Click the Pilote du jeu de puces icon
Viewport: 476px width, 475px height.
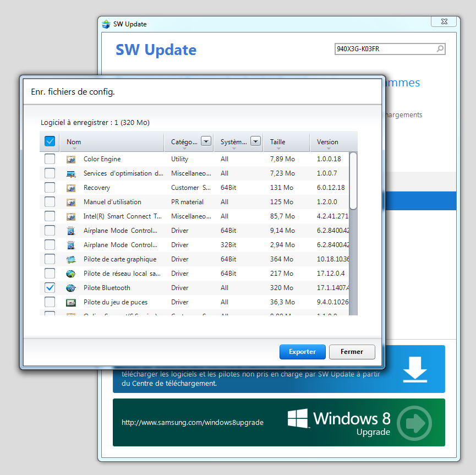71,302
